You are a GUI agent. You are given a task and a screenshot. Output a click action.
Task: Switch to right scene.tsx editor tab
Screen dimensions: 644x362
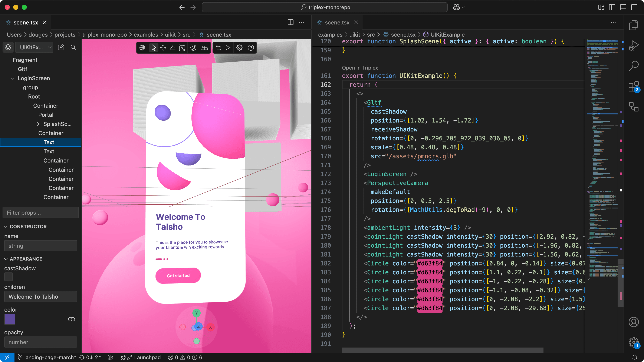[x=337, y=23]
